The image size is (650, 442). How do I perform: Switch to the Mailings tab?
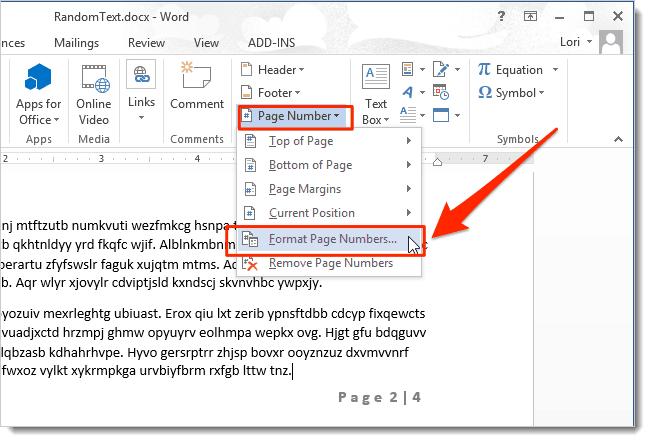77,43
